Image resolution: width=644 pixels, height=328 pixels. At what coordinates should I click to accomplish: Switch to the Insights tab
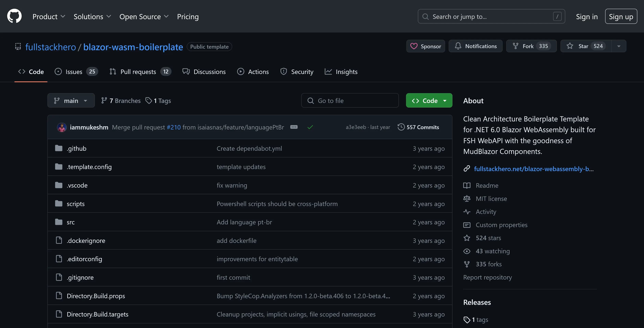341,72
